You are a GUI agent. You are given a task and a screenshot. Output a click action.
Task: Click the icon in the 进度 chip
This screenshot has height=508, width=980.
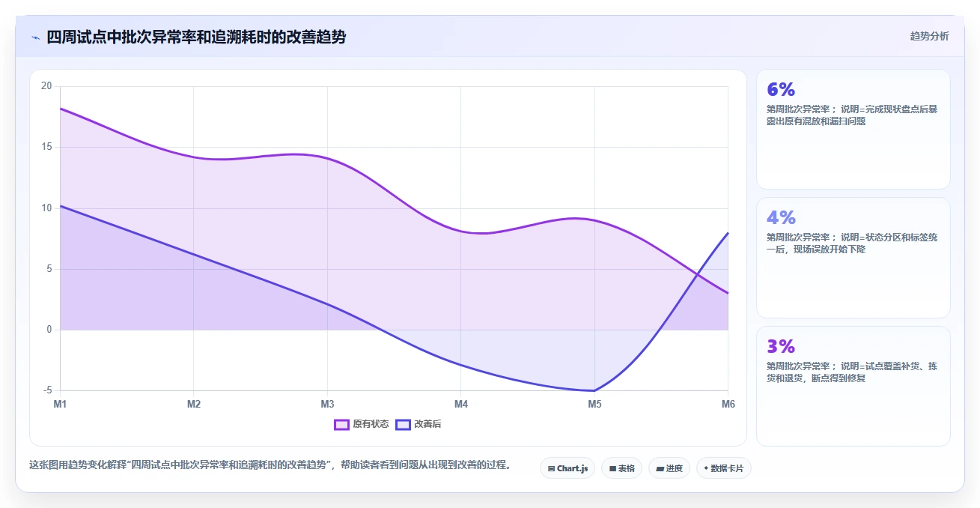pyautogui.click(x=660, y=468)
